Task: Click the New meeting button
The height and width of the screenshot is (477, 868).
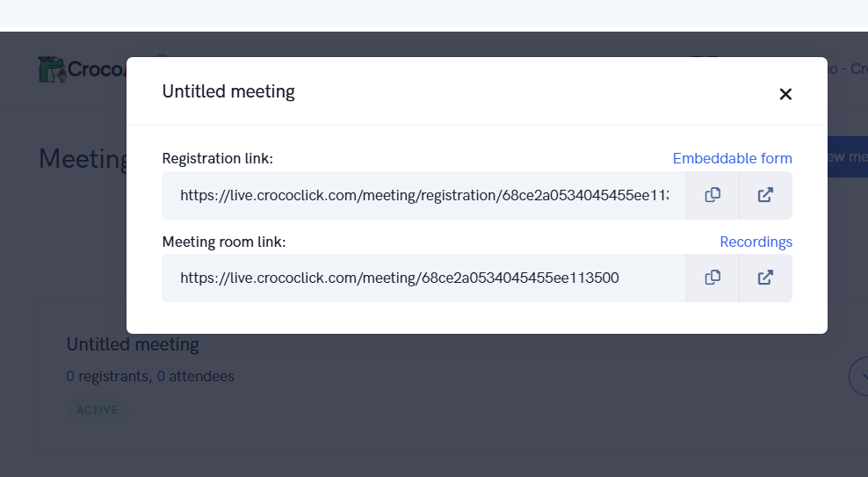Action: point(848,157)
